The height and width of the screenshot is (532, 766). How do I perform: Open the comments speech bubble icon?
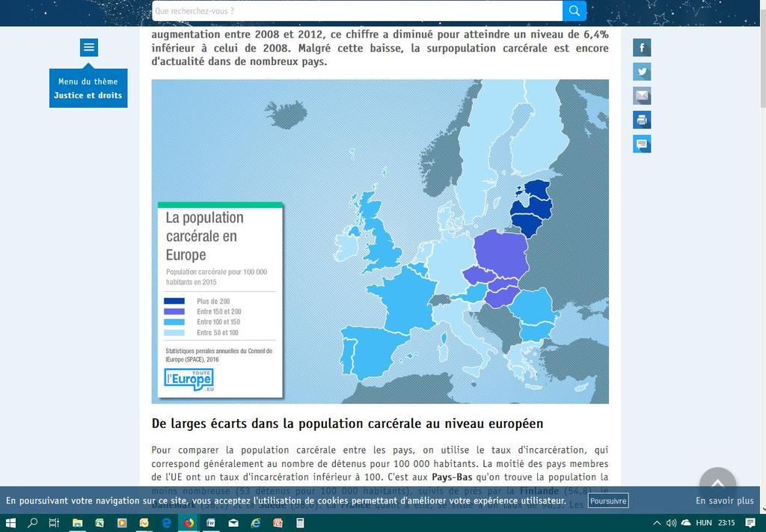click(642, 144)
